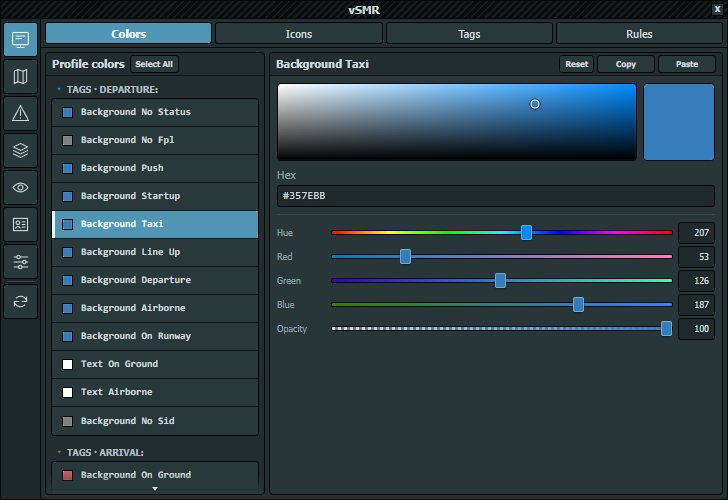Paste a copied color
This screenshot has width=728, height=500.
687,64
